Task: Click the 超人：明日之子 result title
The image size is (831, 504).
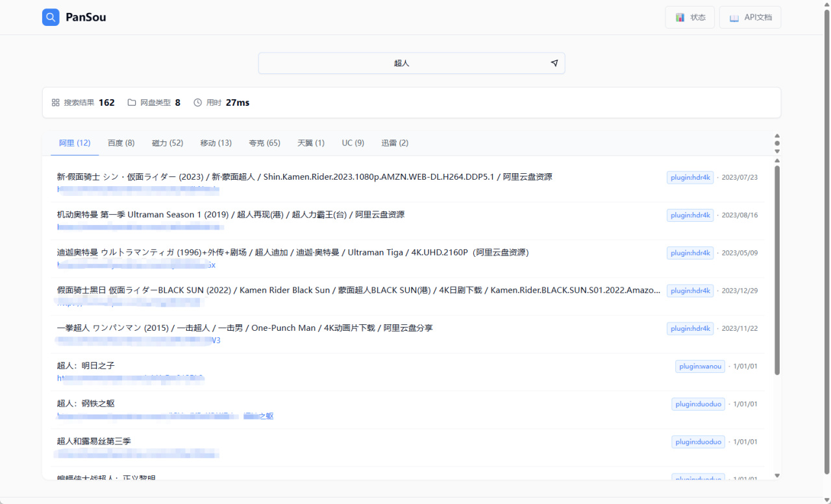Action: (x=86, y=365)
